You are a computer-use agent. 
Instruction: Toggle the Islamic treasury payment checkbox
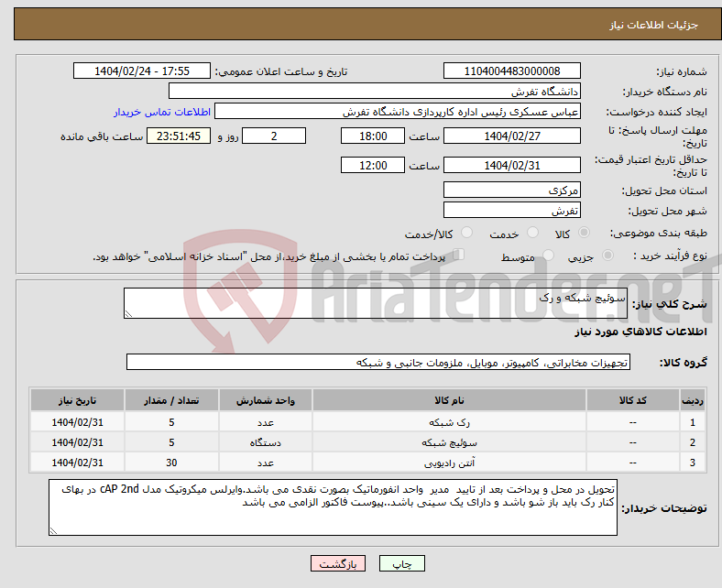459,255
